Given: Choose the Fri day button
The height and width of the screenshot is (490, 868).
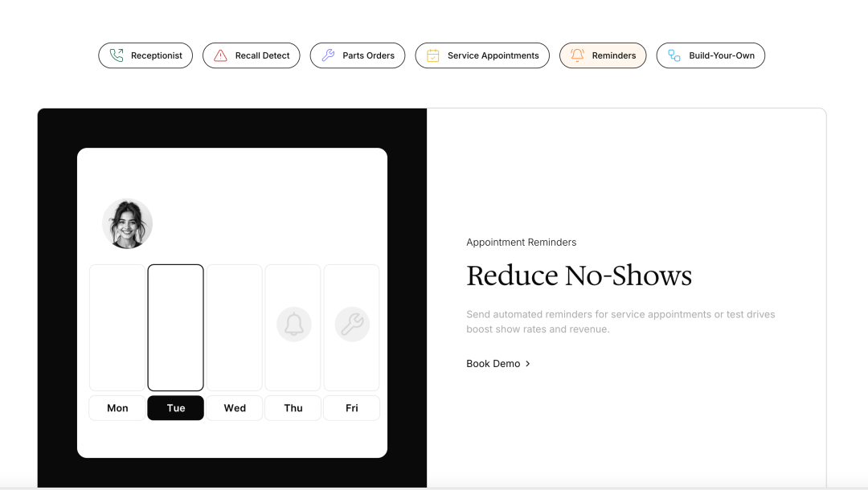Looking at the screenshot, I should pyautogui.click(x=352, y=408).
